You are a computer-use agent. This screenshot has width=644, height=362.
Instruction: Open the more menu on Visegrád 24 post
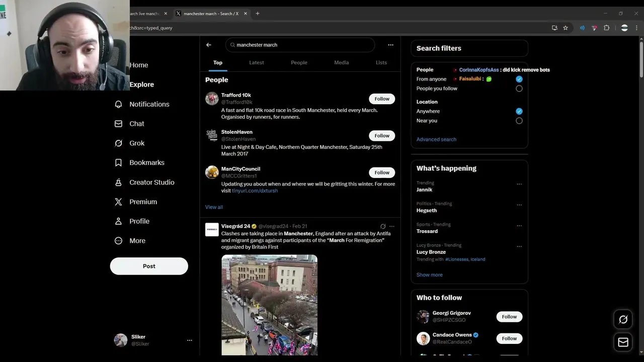392,226
